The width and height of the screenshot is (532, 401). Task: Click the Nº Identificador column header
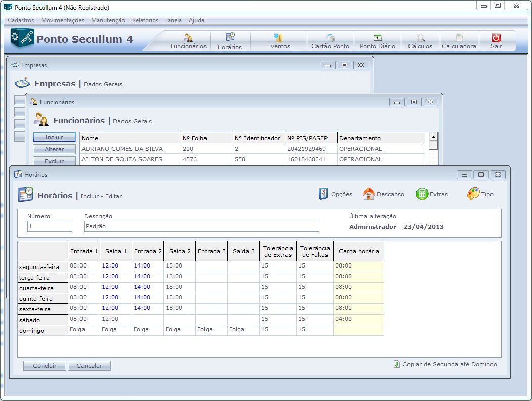coord(259,138)
